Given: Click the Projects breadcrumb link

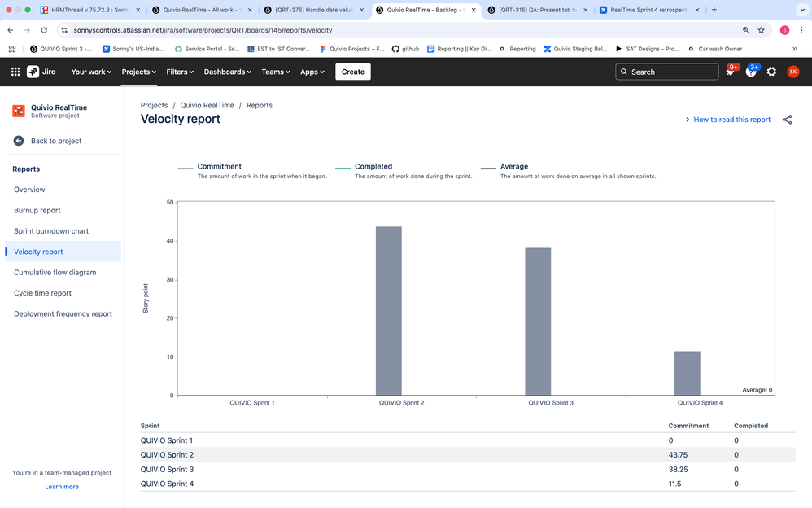Looking at the screenshot, I should point(155,105).
